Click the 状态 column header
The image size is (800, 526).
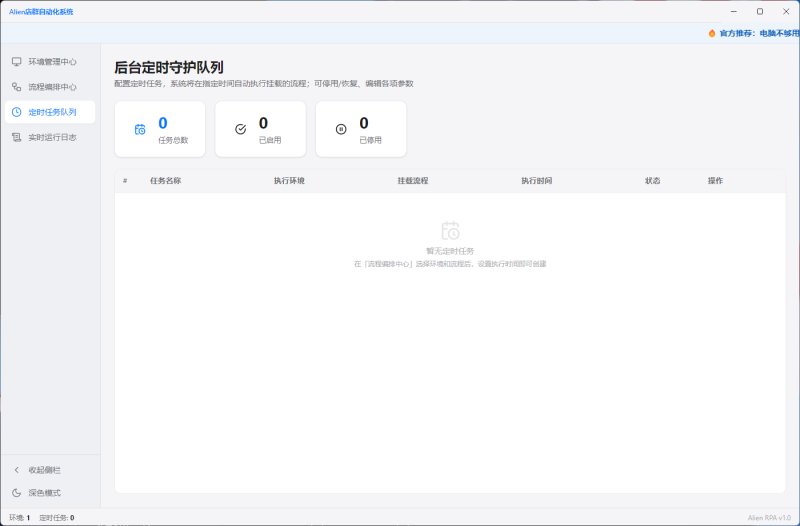coord(653,181)
